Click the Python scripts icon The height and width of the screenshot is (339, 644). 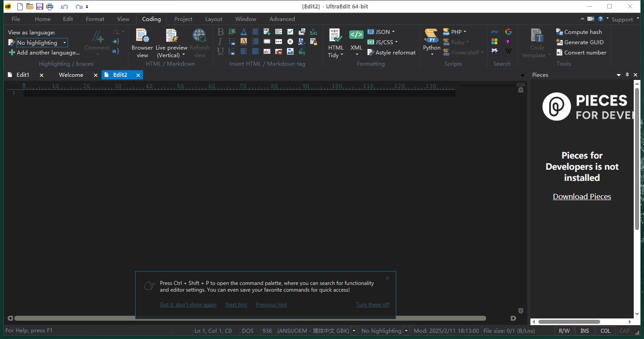[x=432, y=35]
